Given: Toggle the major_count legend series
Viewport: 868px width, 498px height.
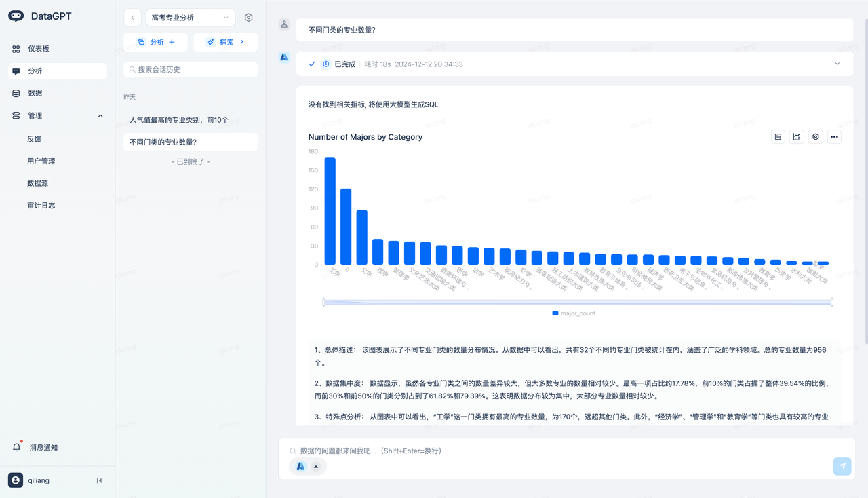Looking at the screenshot, I should coord(574,313).
